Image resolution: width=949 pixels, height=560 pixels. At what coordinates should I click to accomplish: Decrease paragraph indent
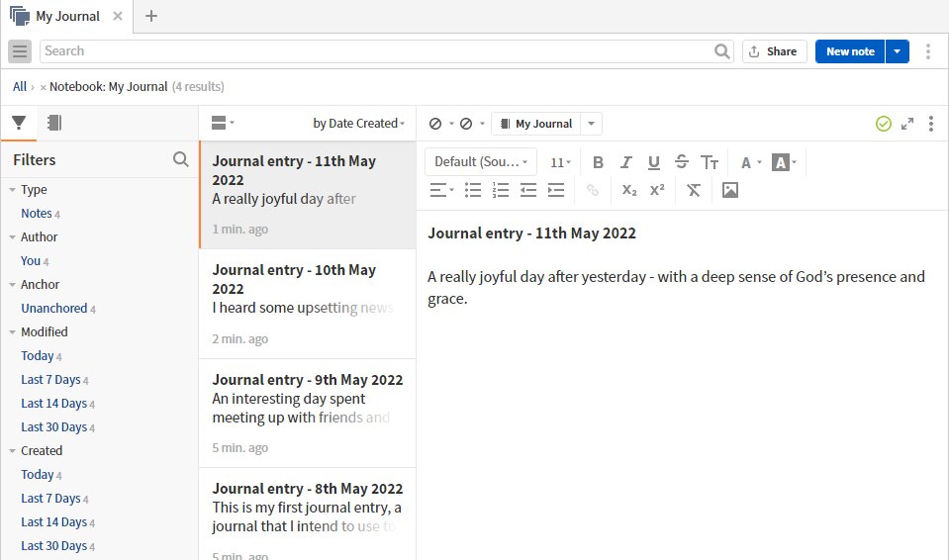pos(528,190)
